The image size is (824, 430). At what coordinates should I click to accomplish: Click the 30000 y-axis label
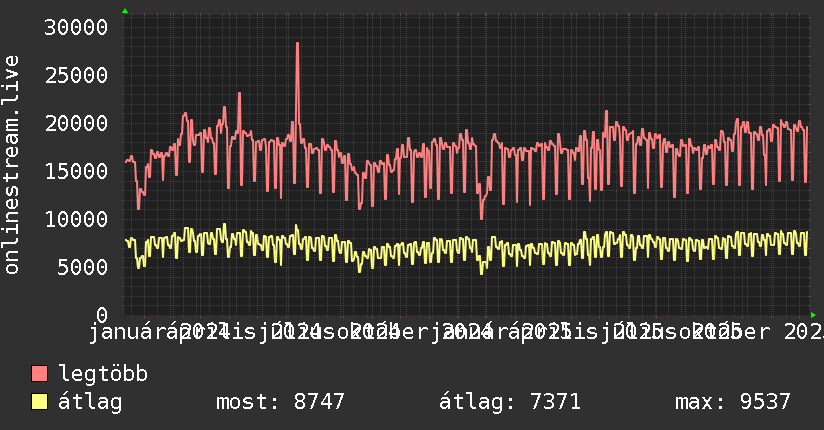[76, 27]
